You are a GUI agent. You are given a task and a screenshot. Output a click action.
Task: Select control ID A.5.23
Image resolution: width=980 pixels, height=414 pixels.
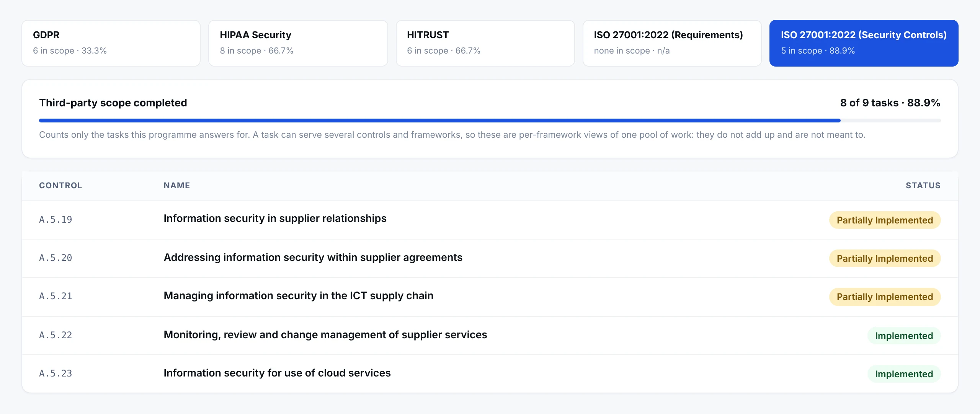(56, 373)
